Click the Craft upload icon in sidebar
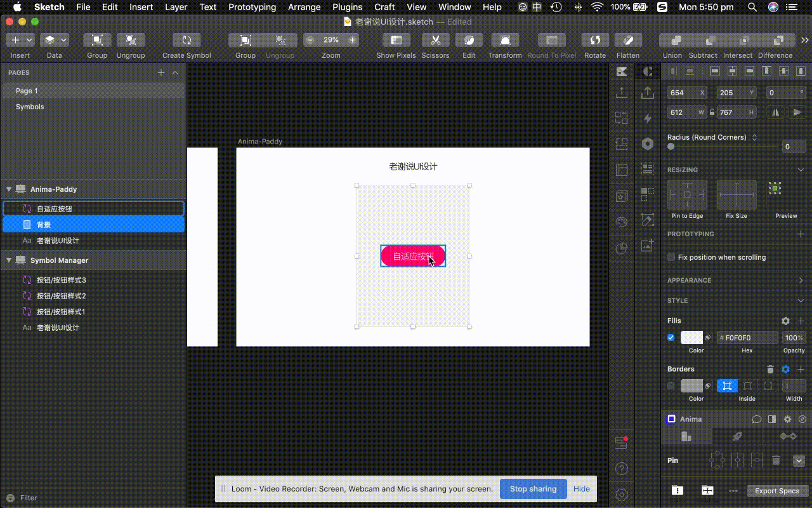This screenshot has width=812, height=508. (622, 93)
